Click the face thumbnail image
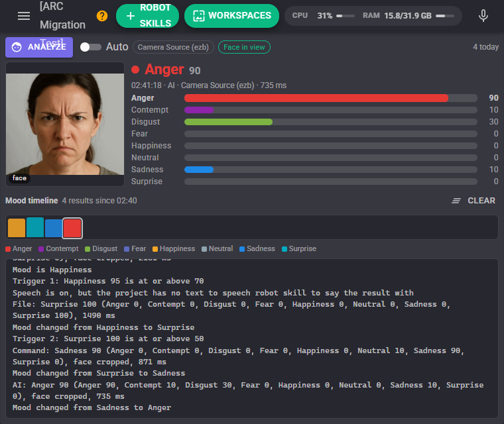 pyautogui.click(x=65, y=124)
